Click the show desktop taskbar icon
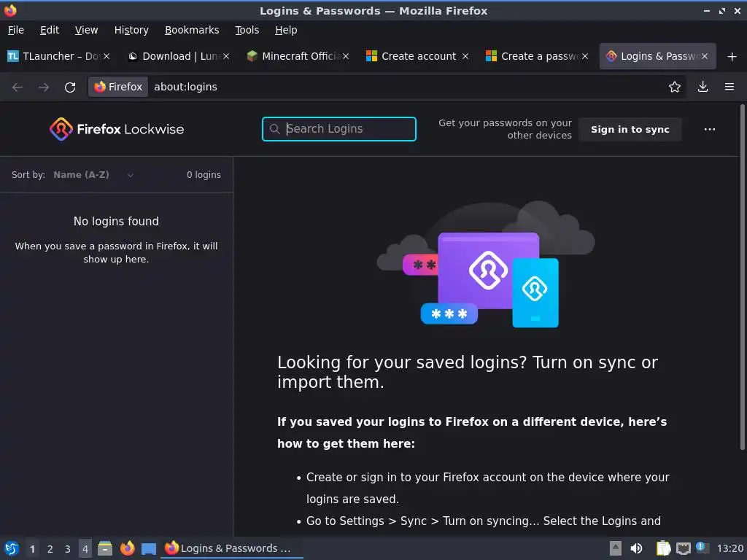This screenshot has width=747, height=560. tap(149, 549)
